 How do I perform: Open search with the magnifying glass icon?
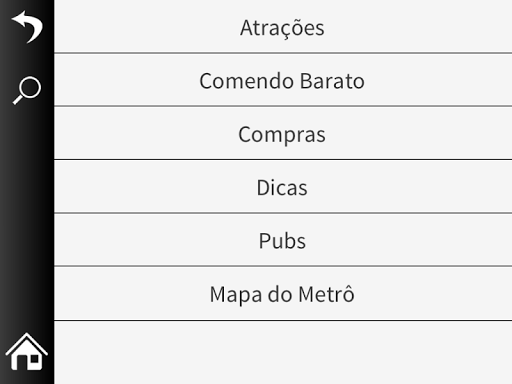(x=27, y=90)
